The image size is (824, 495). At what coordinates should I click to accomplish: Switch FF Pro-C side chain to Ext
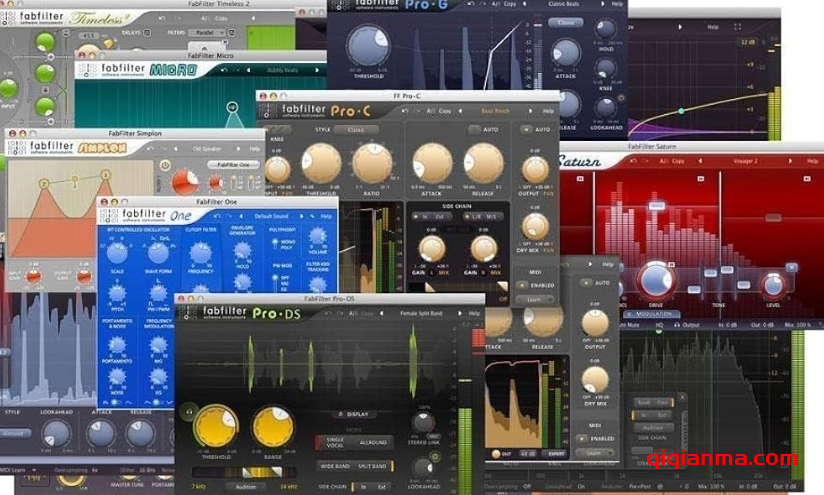pos(439,216)
